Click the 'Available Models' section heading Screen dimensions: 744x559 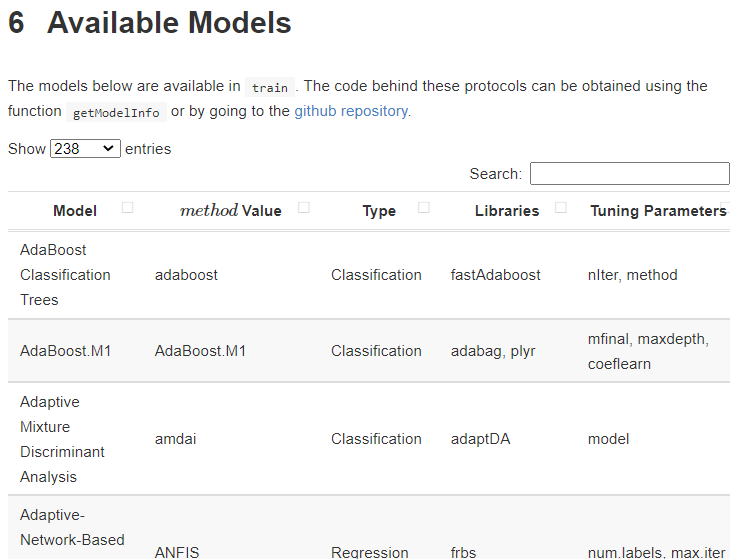(x=169, y=23)
